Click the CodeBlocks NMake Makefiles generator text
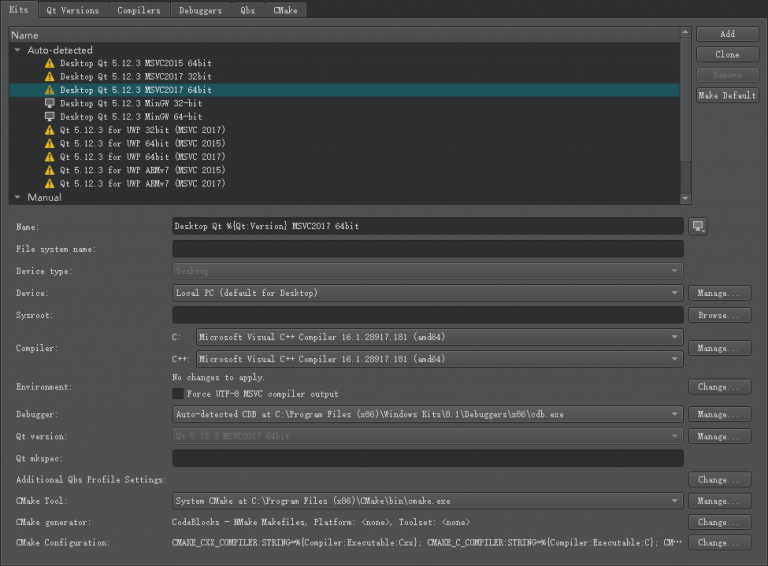 [x=321, y=522]
